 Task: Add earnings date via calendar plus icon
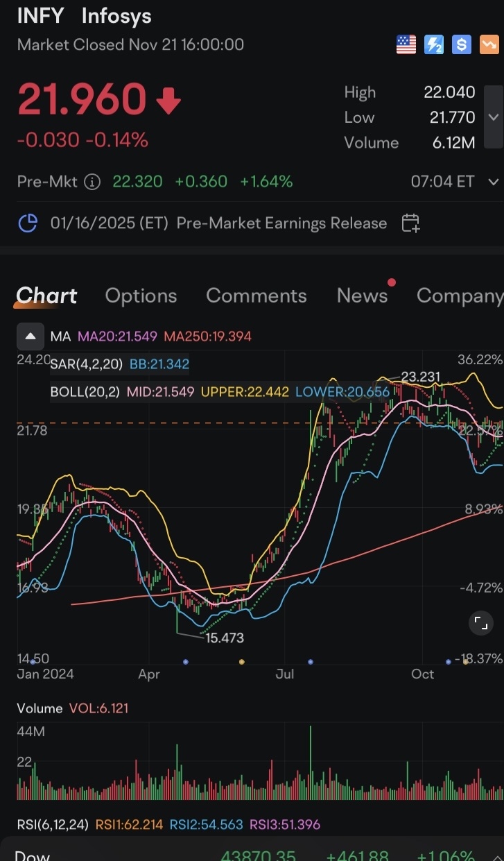tap(410, 223)
